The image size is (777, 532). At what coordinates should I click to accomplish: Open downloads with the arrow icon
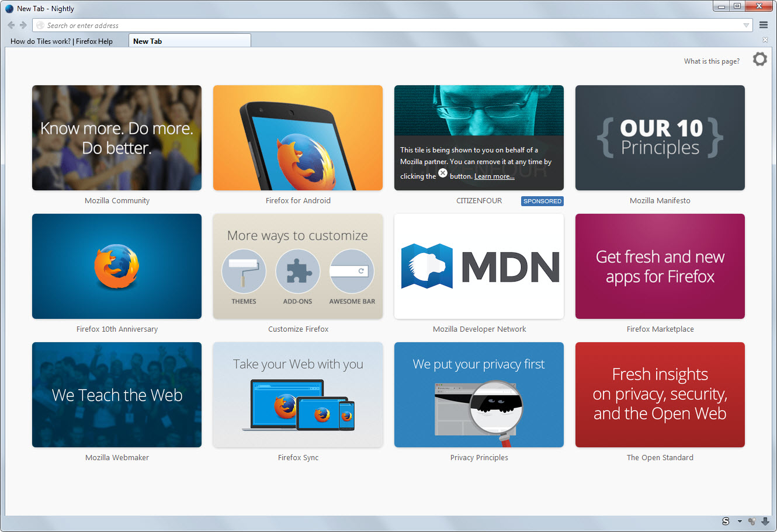765,521
